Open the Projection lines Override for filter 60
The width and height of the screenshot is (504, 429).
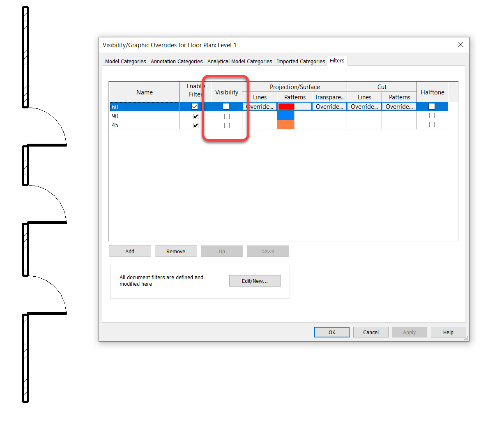click(260, 106)
